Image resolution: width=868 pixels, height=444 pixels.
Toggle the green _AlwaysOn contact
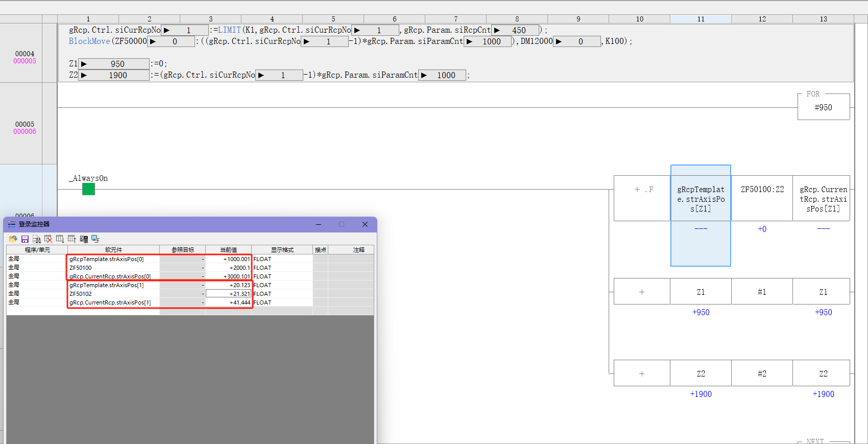(x=88, y=190)
